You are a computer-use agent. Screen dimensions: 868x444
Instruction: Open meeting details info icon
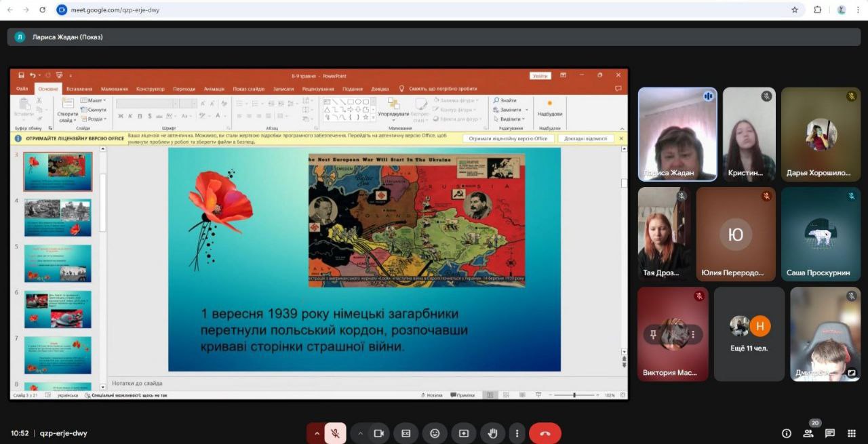point(787,433)
